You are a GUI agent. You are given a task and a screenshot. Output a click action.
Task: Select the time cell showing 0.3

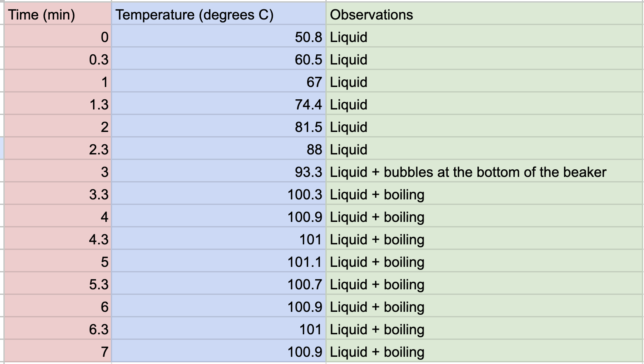pyautogui.click(x=57, y=60)
